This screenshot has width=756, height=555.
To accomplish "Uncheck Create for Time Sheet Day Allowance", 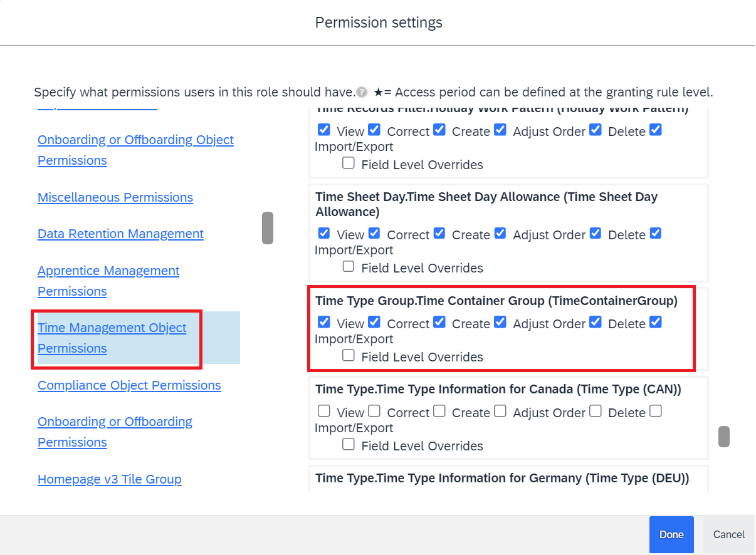I will (439, 233).
